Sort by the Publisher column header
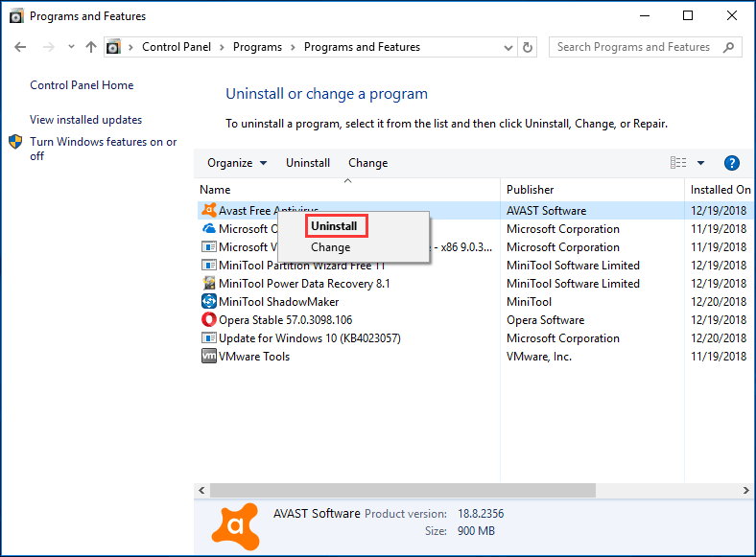The image size is (756, 557). [x=592, y=190]
